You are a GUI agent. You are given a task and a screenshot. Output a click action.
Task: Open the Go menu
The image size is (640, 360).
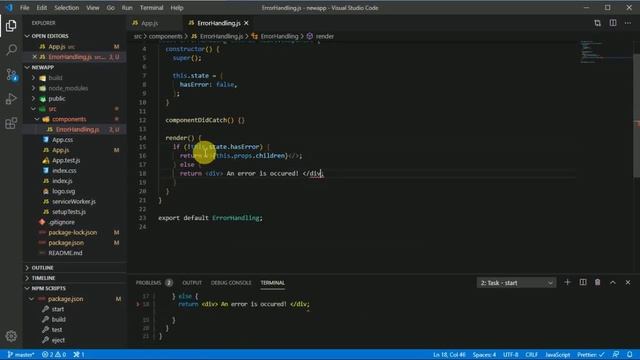coord(111,8)
